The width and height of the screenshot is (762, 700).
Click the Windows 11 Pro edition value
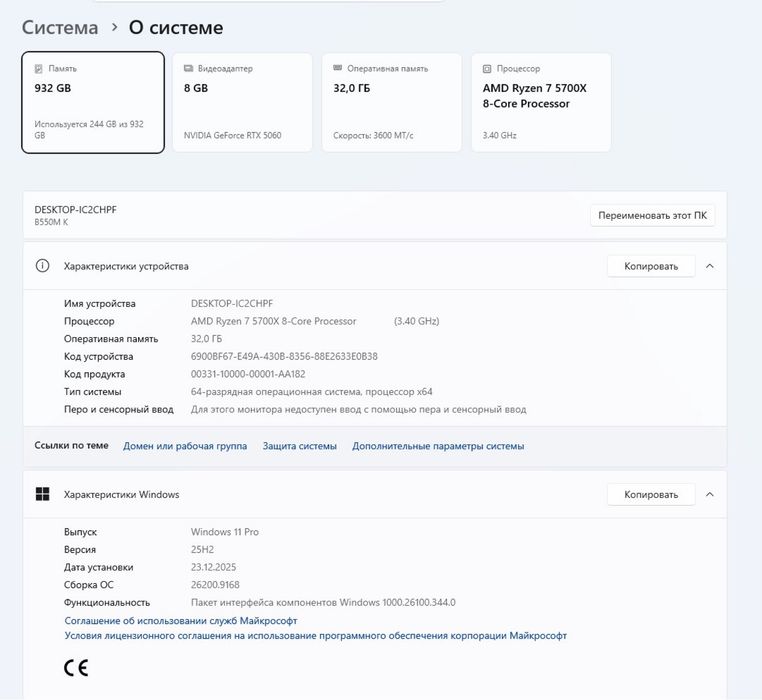(225, 532)
